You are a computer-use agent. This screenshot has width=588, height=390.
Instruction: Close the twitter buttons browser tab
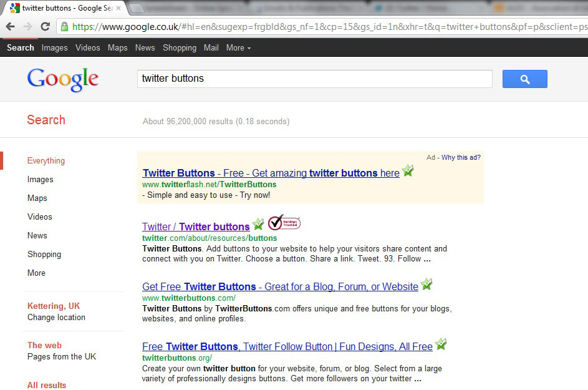point(118,8)
